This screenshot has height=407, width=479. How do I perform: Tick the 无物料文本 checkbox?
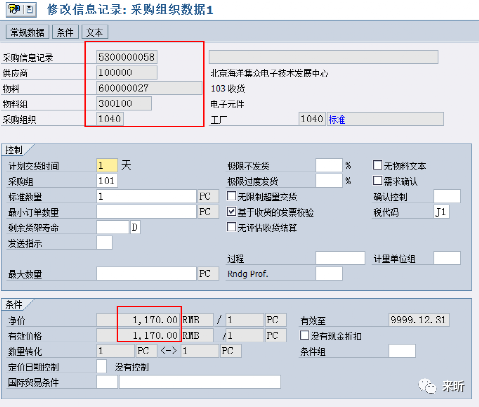coord(377,165)
